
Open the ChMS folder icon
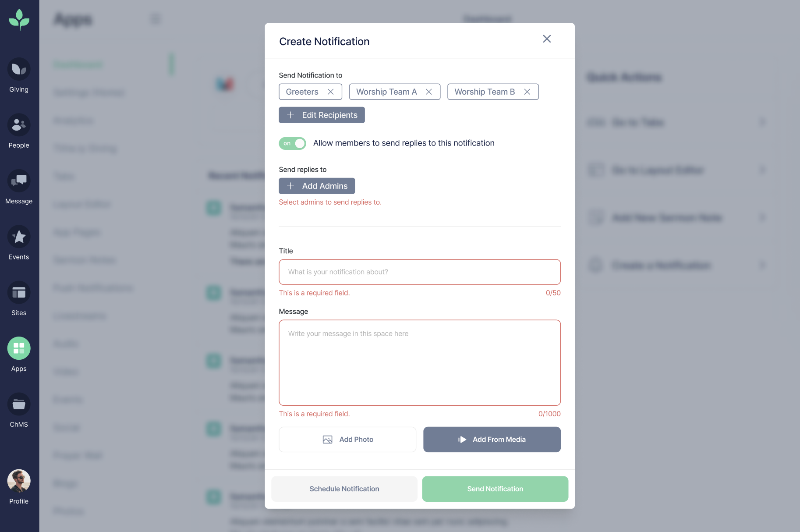tap(19, 404)
